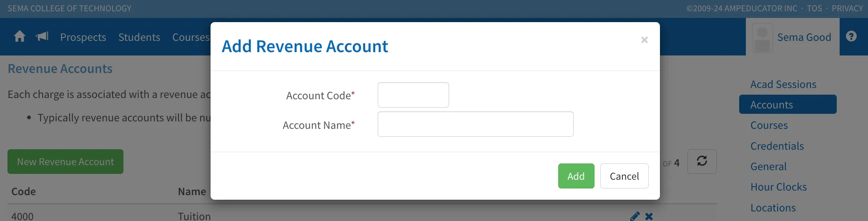Click the user avatar picture
The width and height of the screenshot is (868, 221).
763,38
